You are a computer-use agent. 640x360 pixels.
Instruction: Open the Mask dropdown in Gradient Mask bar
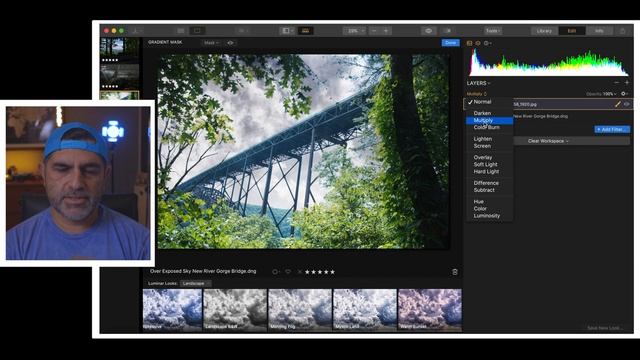tap(211, 43)
